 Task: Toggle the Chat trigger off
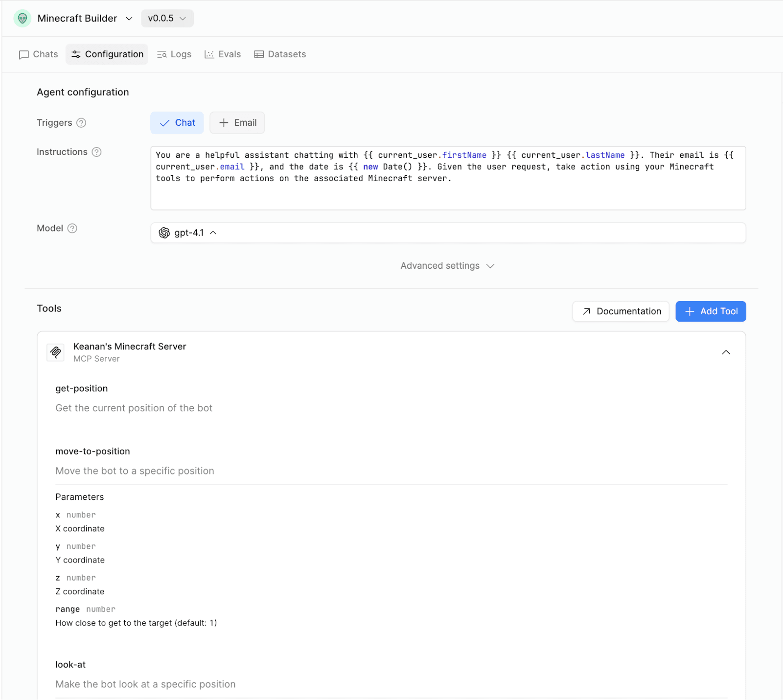pyautogui.click(x=177, y=123)
